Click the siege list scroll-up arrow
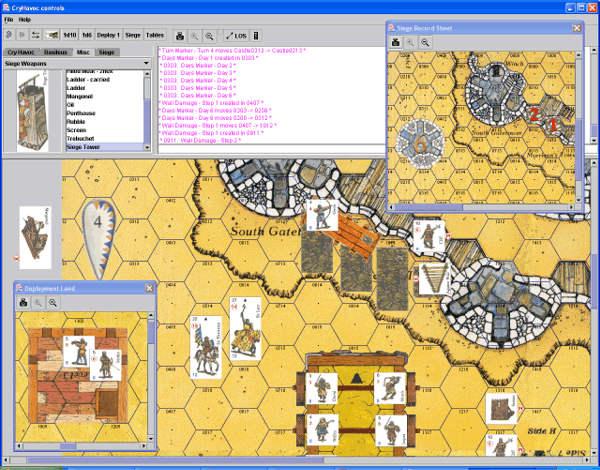Image resolution: width=600 pixels, height=470 pixels. click(147, 73)
